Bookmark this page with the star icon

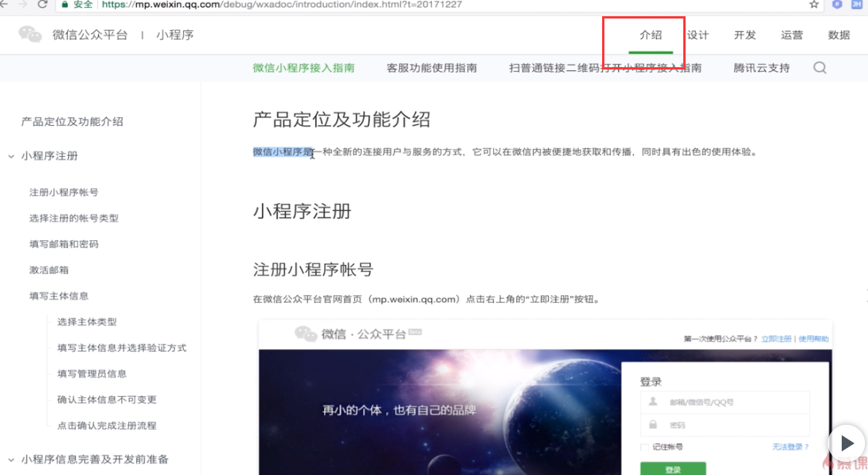click(814, 5)
